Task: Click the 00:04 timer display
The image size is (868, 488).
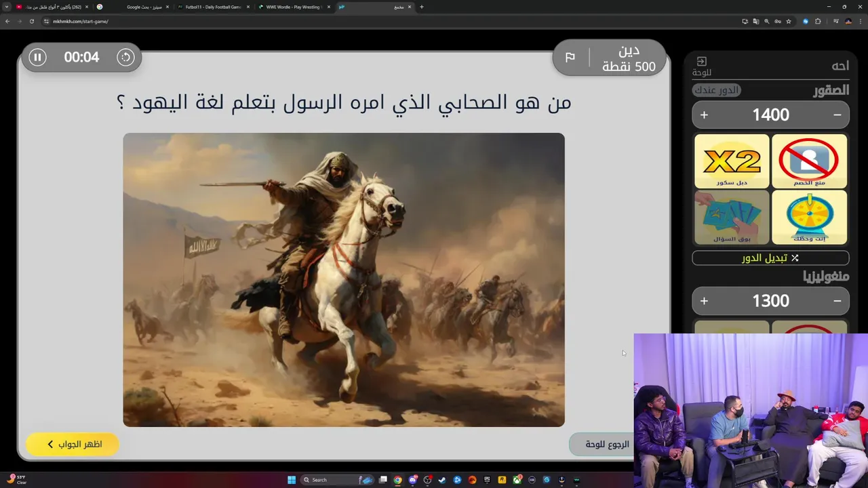Action: point(81,58)
